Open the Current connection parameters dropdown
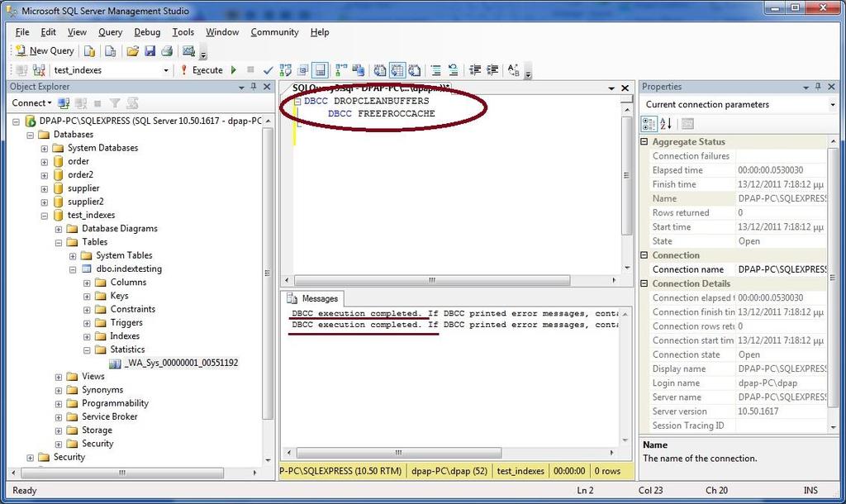846x504 pixels. click(x=833, y=105)
